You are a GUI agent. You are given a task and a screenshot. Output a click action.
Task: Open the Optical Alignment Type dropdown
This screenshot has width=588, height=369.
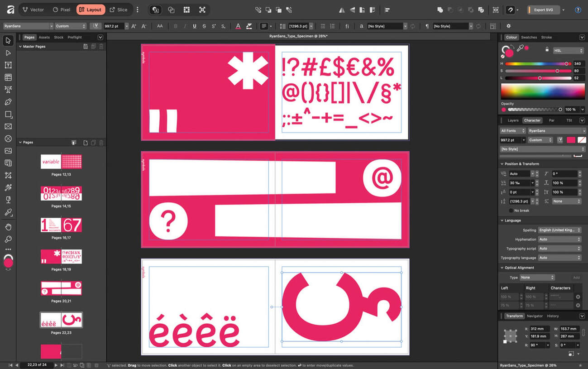click(537, 278)
